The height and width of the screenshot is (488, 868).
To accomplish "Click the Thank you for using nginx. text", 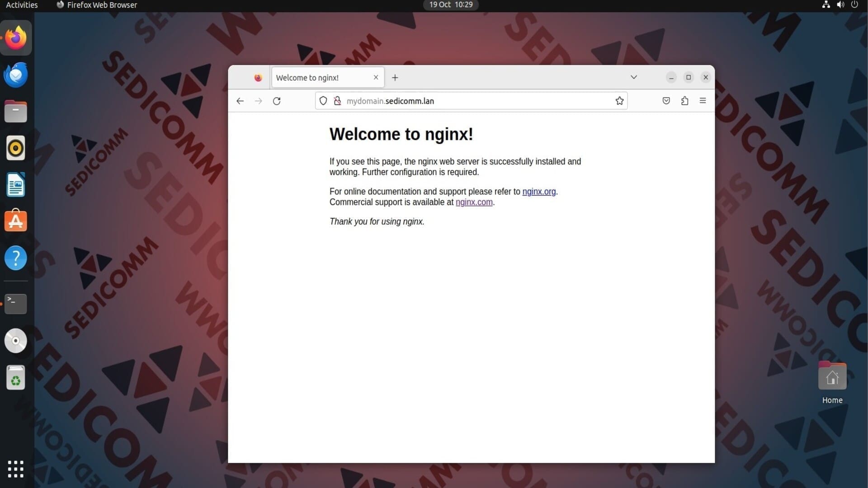I will tap(377, 221).
